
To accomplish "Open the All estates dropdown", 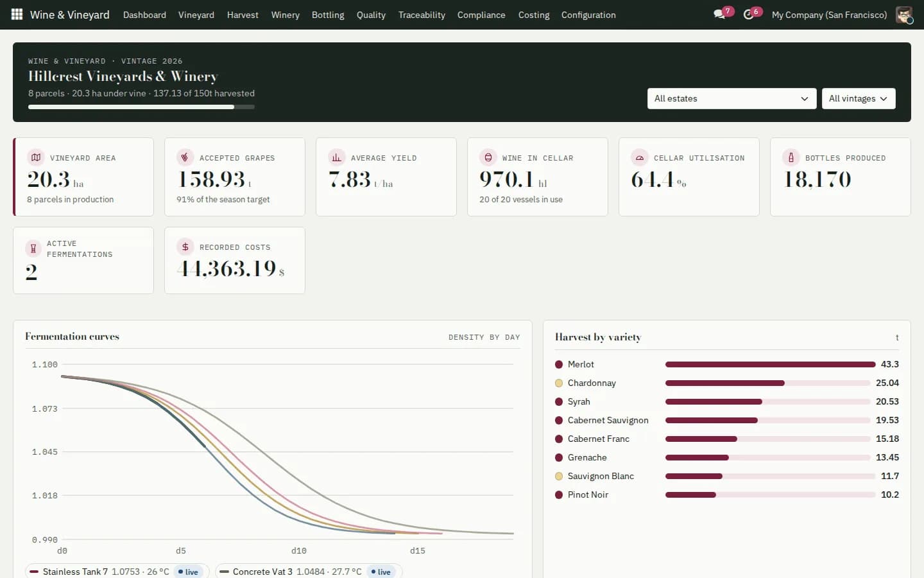I will tap(732, 98).
